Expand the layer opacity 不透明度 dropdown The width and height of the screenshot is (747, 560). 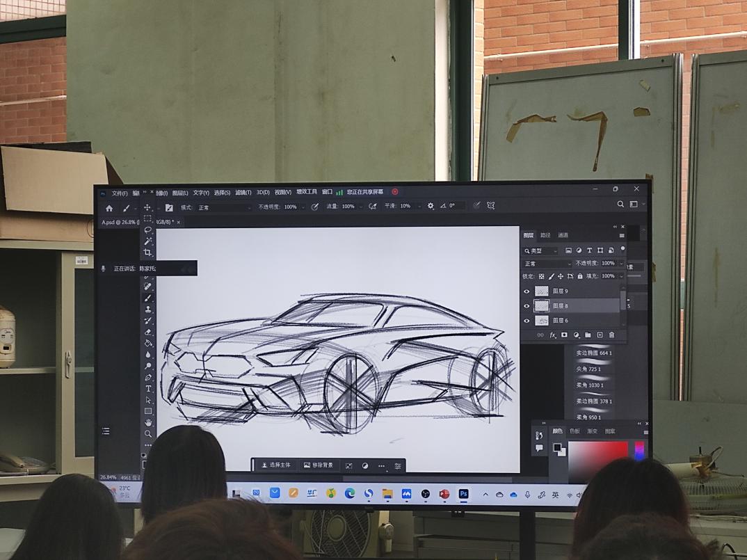click(621, 264)
